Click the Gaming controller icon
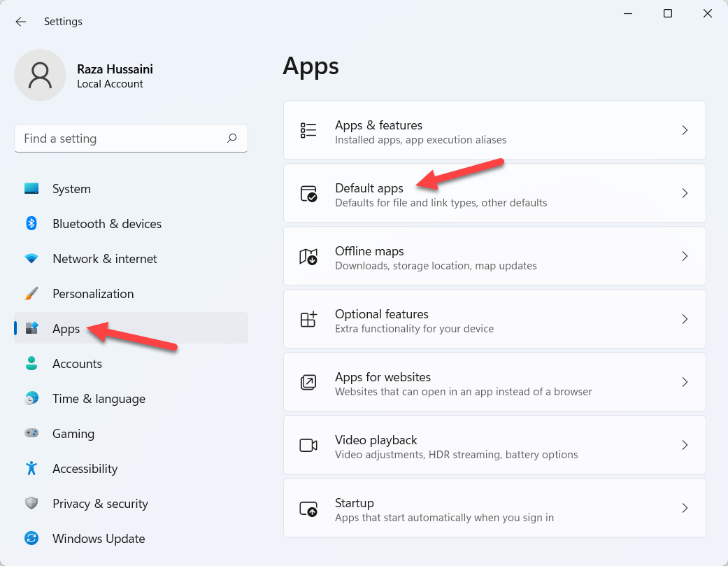The image size is (728, 566). pyautogui.click(x=31, y=434)
